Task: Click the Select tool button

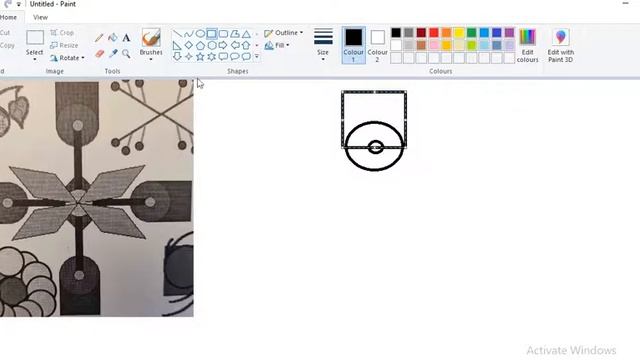Action: click(35, 38)
